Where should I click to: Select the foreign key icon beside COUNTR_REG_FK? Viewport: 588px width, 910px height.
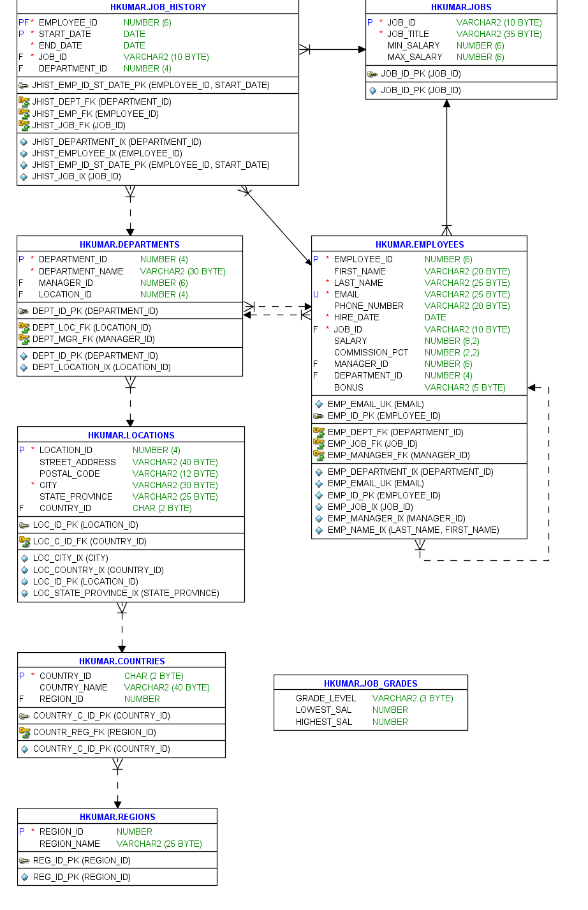click(24, 732)
